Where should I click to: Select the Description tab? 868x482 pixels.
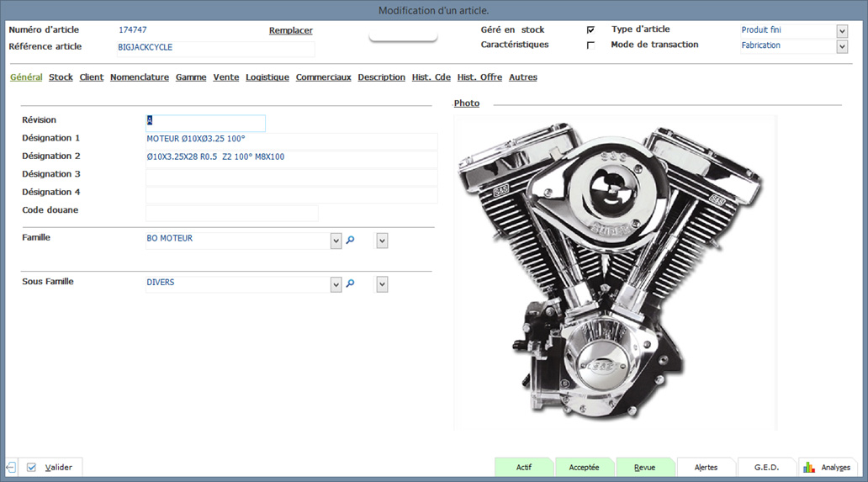(x=381, y=77)
